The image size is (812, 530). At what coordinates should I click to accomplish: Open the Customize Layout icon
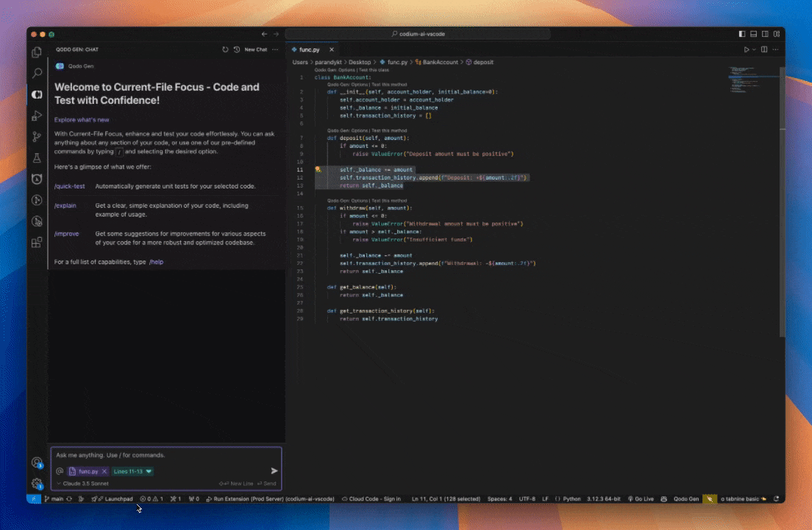pos(777,34)
